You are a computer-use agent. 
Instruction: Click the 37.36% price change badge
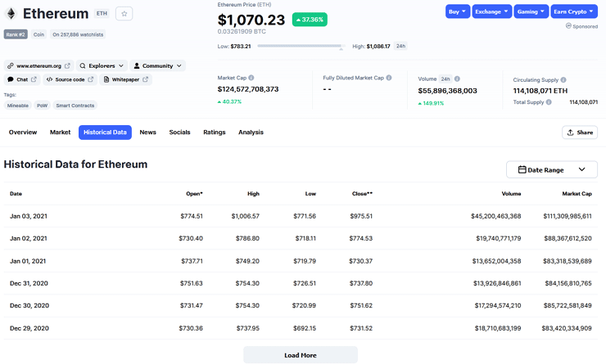(x=310, y=20)
